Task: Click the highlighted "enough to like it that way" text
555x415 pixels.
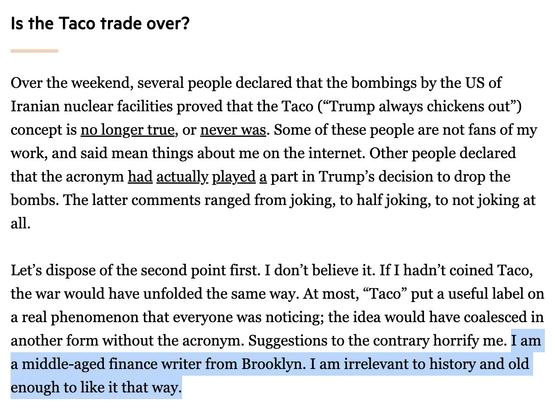Action: (x=95, y=387)
